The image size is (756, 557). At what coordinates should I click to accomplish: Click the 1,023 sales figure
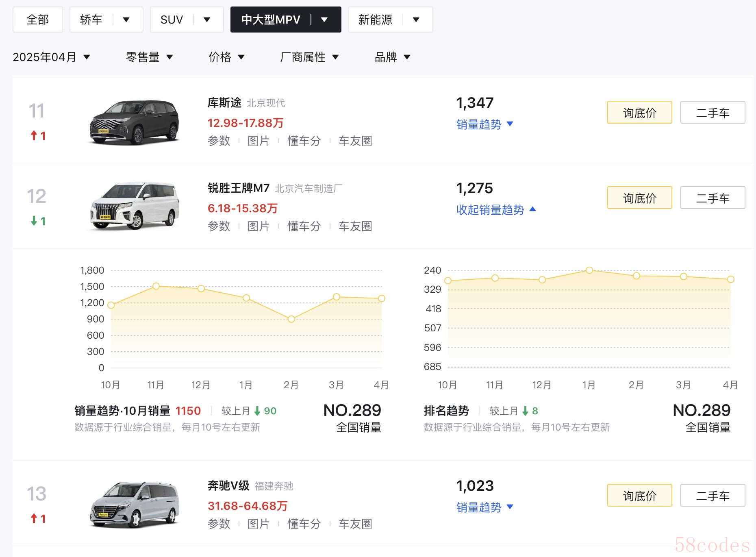click(475, 486)
